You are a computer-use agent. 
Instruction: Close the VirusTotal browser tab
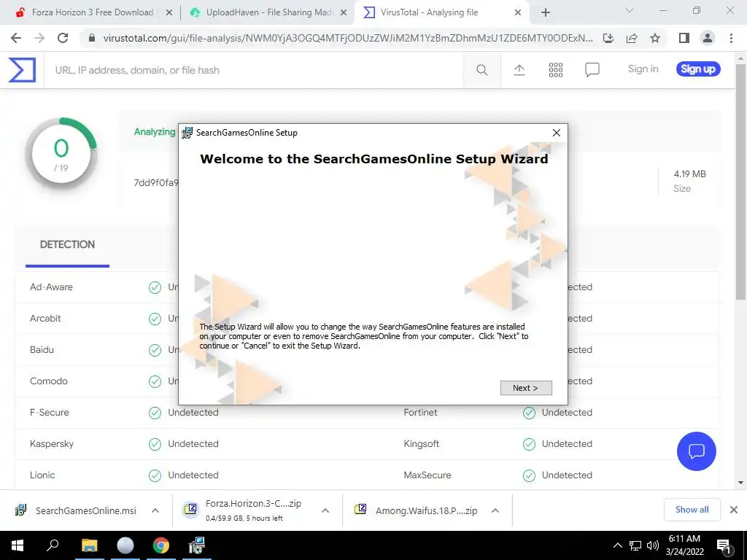coord(518,12)
